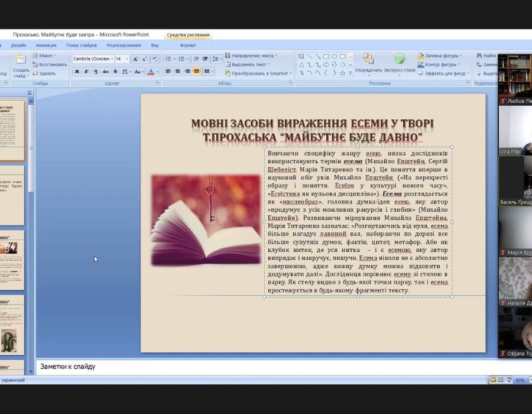
Task: Click the bulleted list icon
Action: tap(168, 59)
